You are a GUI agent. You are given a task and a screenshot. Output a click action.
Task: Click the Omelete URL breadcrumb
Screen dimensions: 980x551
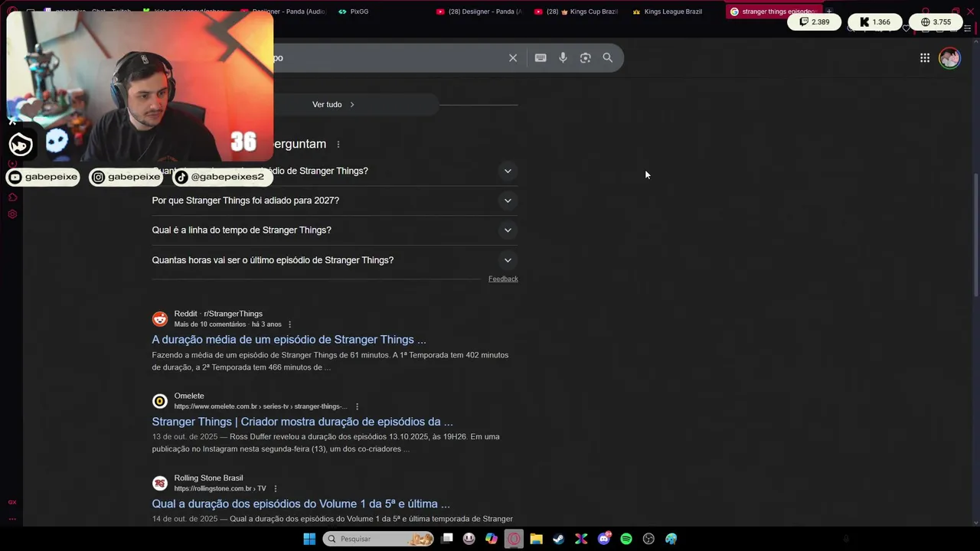coord(260,406)
